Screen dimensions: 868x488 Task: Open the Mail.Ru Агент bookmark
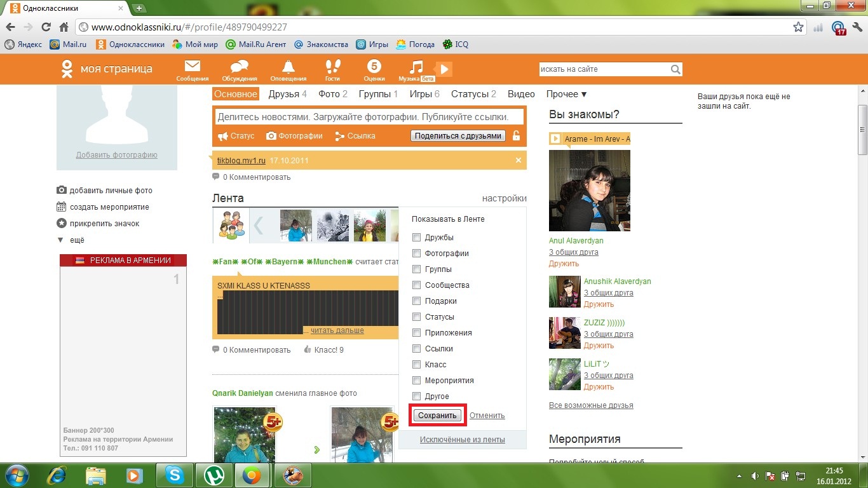[256, 44]
